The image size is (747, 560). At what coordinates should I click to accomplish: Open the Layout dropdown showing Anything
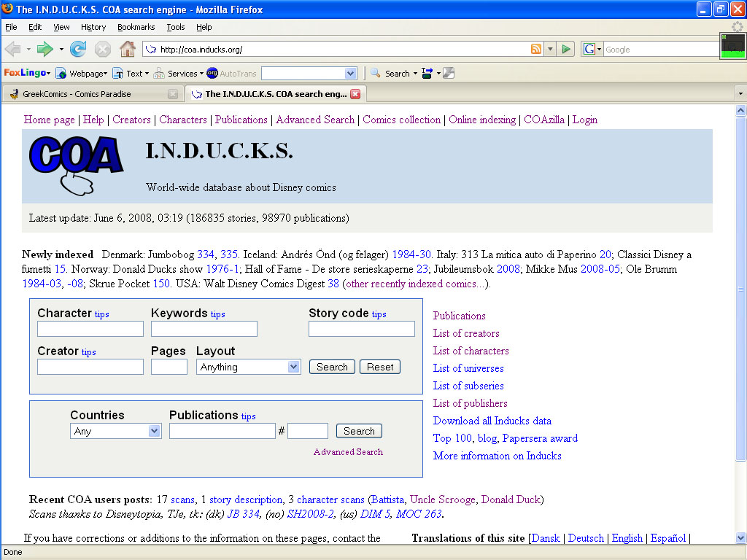coord(248,367)
